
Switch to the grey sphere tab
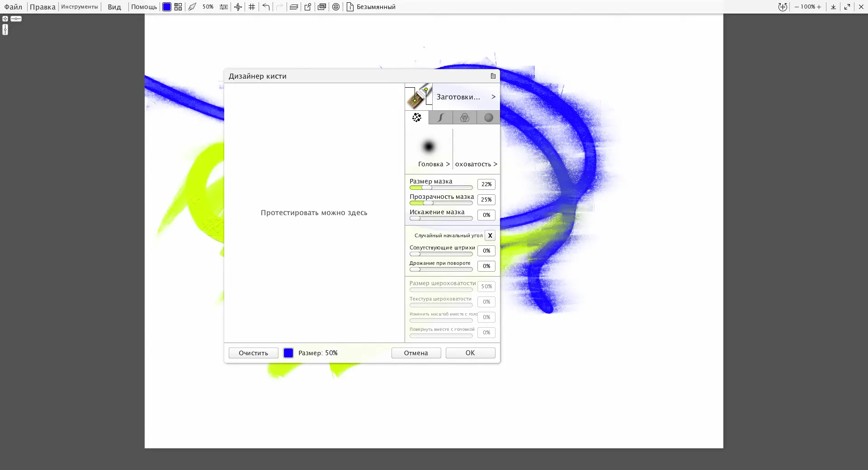(489, 117)
